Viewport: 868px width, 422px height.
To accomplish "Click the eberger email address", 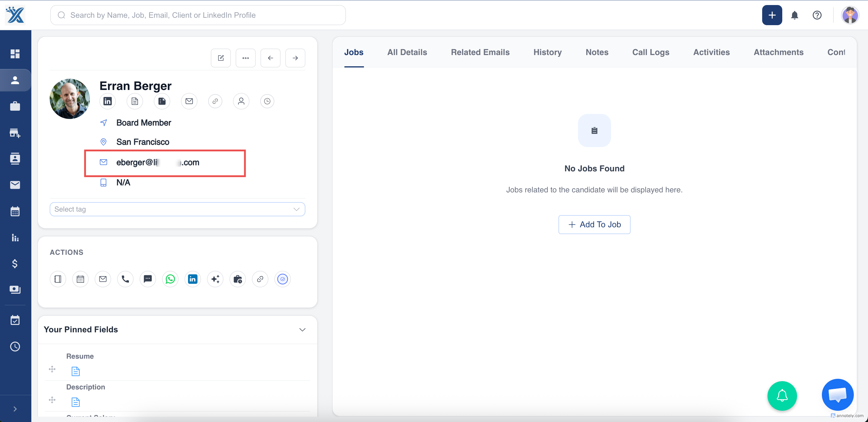I will 158,162.
